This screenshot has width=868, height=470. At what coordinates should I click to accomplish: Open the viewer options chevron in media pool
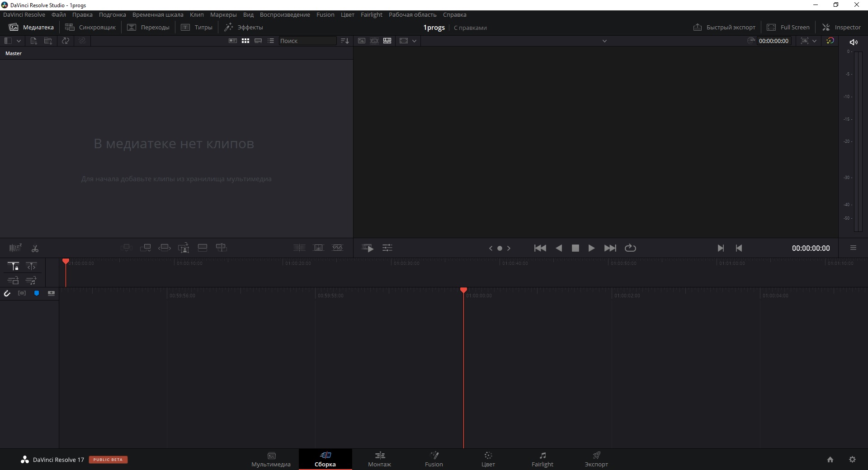[414, 41]
